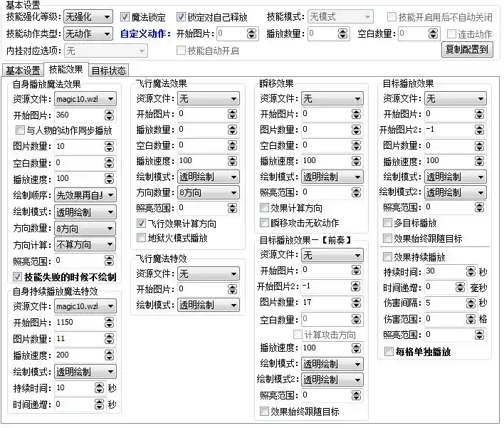Open the 绘制顺序 dropdown

(x=85, y=195)
